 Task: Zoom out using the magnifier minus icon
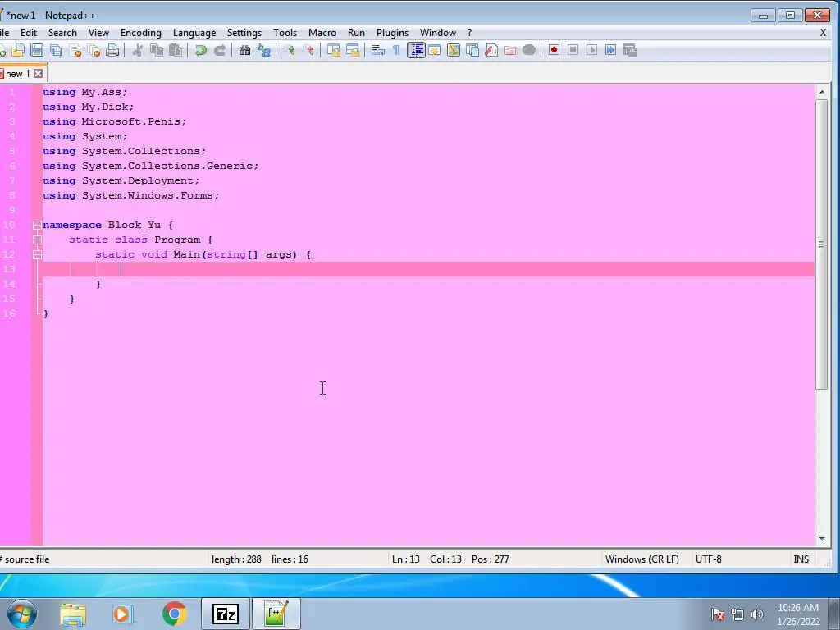point(308,50)
